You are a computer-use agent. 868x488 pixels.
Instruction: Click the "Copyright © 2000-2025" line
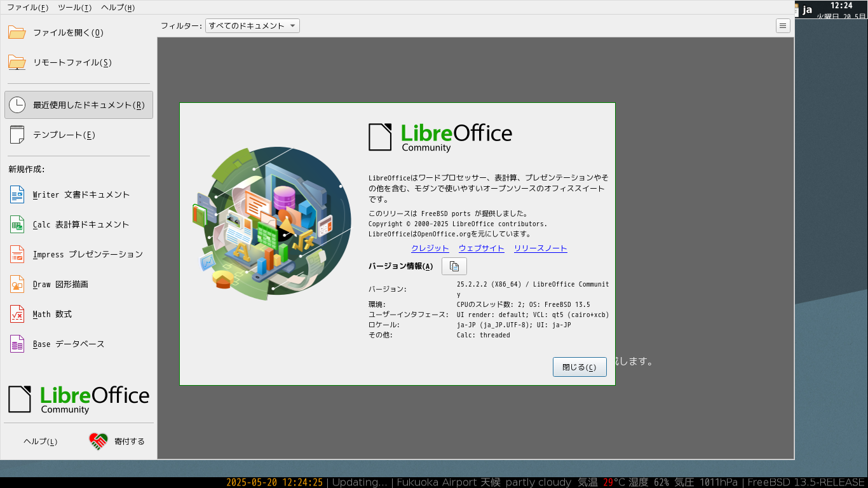tap(458, 224)
